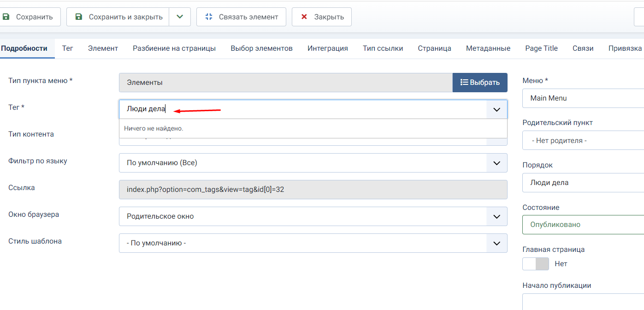644x310 pixels.
Task: Click the Ссылка label
Action: [x=22, y=188]
